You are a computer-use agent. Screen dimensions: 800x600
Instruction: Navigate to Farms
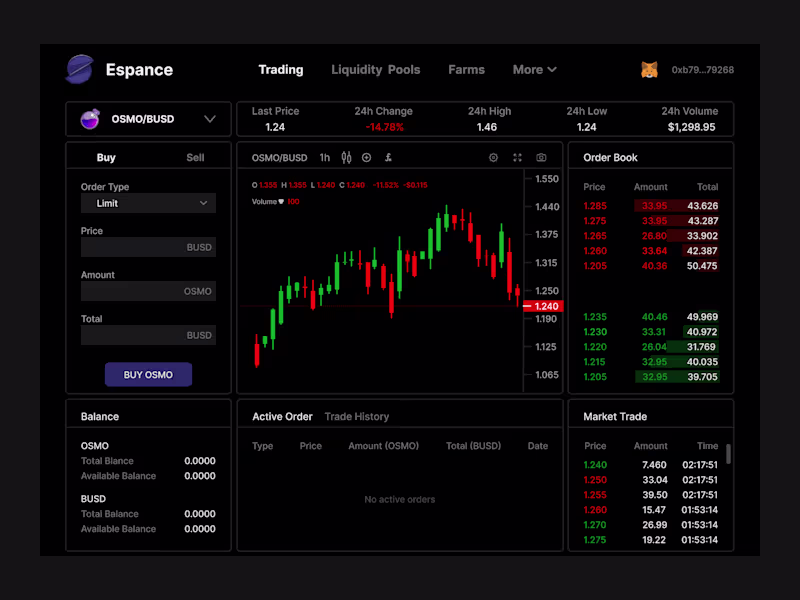coord(466,69)
